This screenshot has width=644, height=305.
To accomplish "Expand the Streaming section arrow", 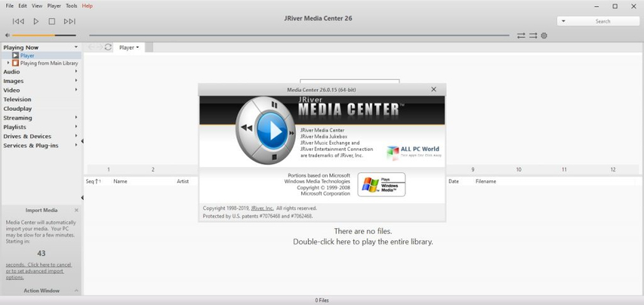I will [x=76, y=118].
